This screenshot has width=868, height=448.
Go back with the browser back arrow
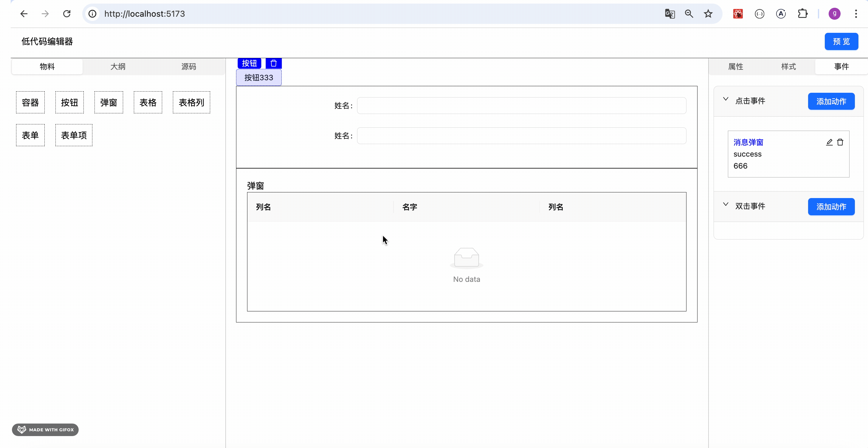click(x=24, y=14)
